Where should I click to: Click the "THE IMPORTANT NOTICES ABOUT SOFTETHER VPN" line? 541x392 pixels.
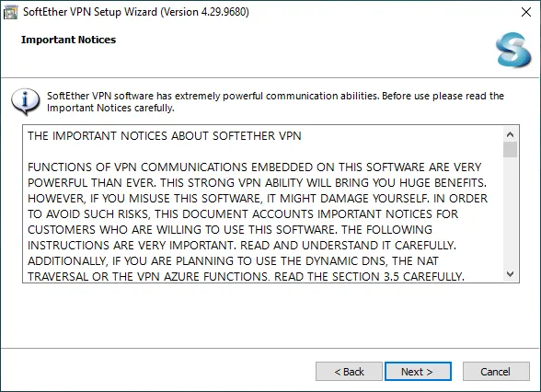pyautogui.click(x=164, y=136)
